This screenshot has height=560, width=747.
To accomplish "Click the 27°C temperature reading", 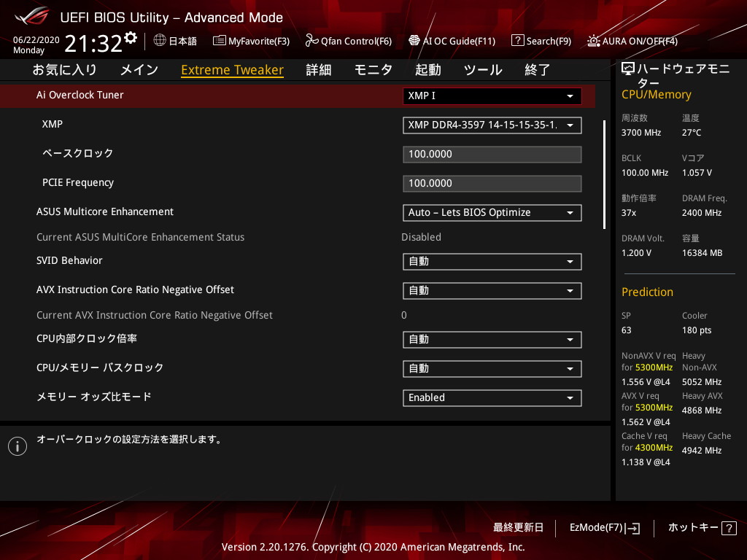I will coord(692,133).
